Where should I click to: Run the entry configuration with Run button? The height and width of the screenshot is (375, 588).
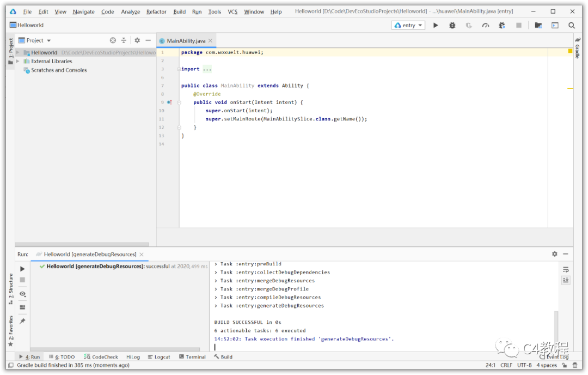pyautogui.click(x=436, y=25)
